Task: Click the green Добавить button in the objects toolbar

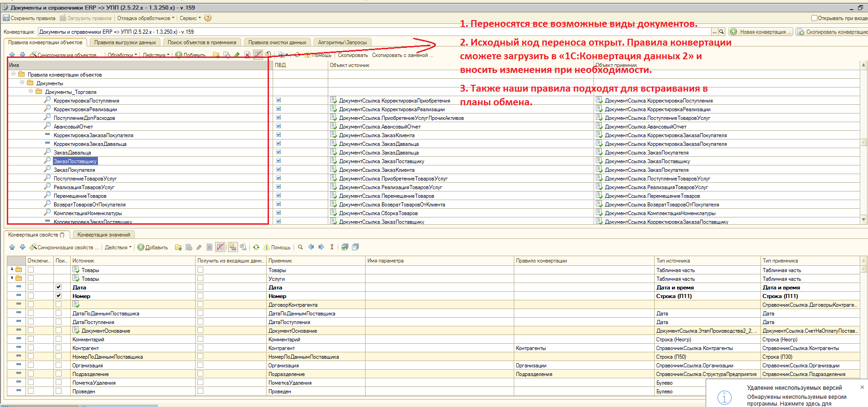Action: tap(191, 55)
